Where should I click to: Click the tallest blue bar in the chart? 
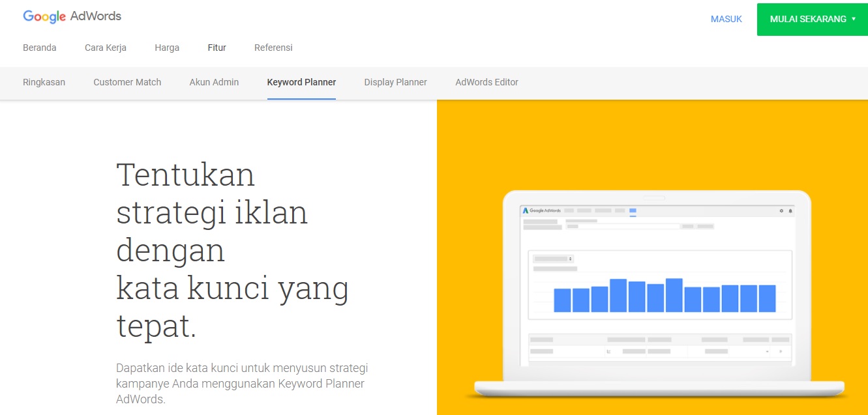click(x=674, y=295)
